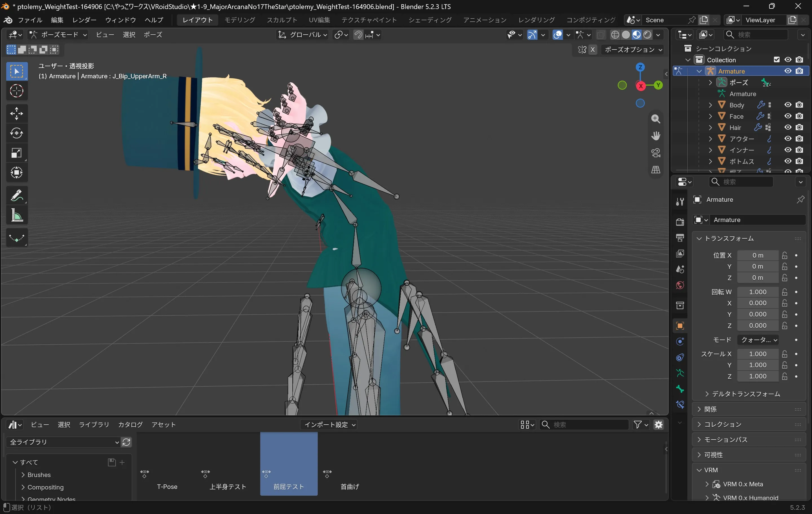Select the Rotate tool in the toolbar
The height and width of the screenshot is (514, 812).
pos(17,133)
